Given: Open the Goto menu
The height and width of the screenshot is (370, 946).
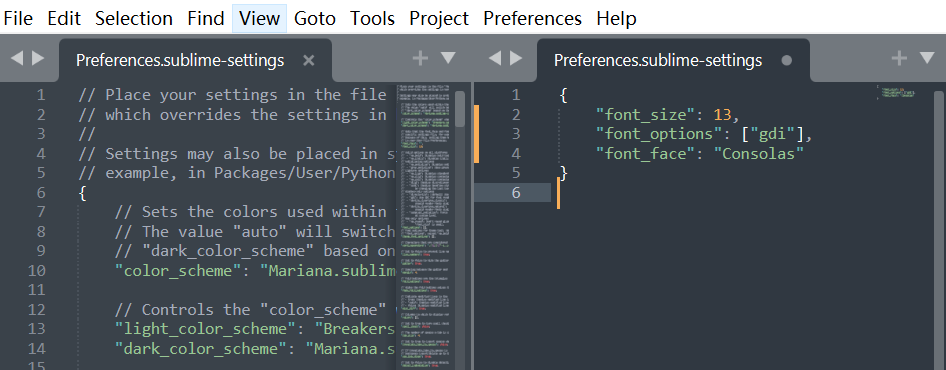Looking at the screenshot, I should tap(315, 19).
